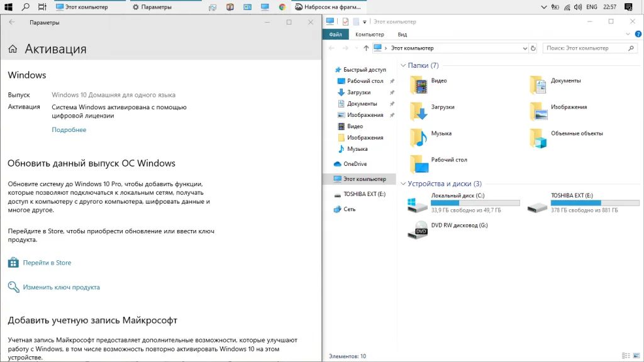
Task: Select TOSHIBA EXT (E:) in navigation pane
Action: pos(360,194)
